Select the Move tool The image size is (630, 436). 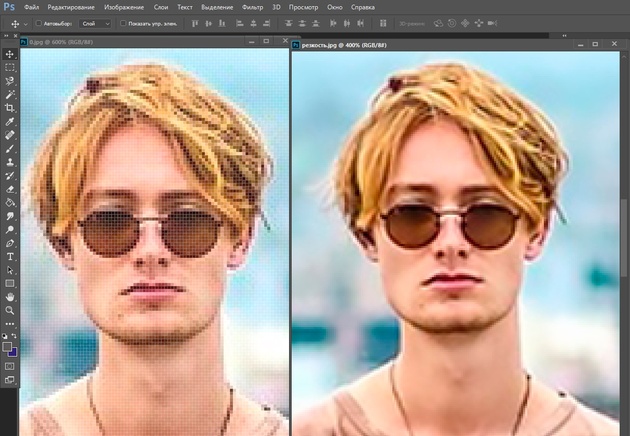point(10,54)
